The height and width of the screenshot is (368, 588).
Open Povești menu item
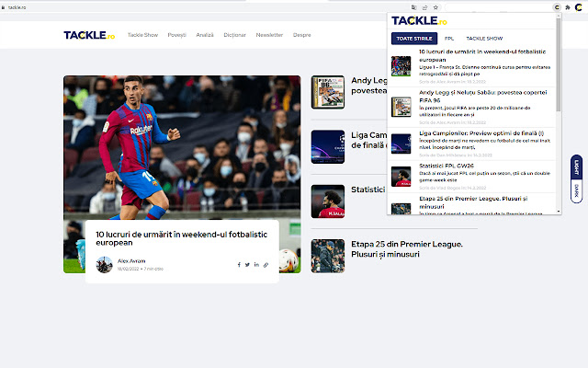pos(176,35)
